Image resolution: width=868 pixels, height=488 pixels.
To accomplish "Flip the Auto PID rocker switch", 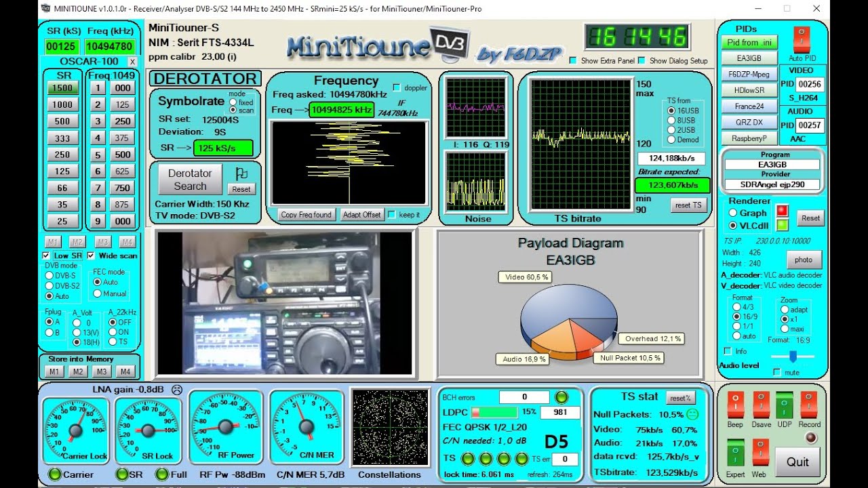I will [802, 39].
